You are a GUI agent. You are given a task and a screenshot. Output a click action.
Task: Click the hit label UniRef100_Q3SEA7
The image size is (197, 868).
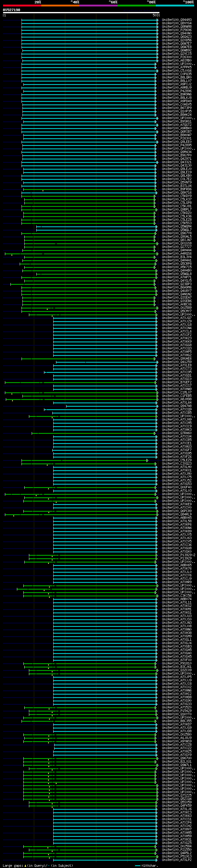pos(177,297)
